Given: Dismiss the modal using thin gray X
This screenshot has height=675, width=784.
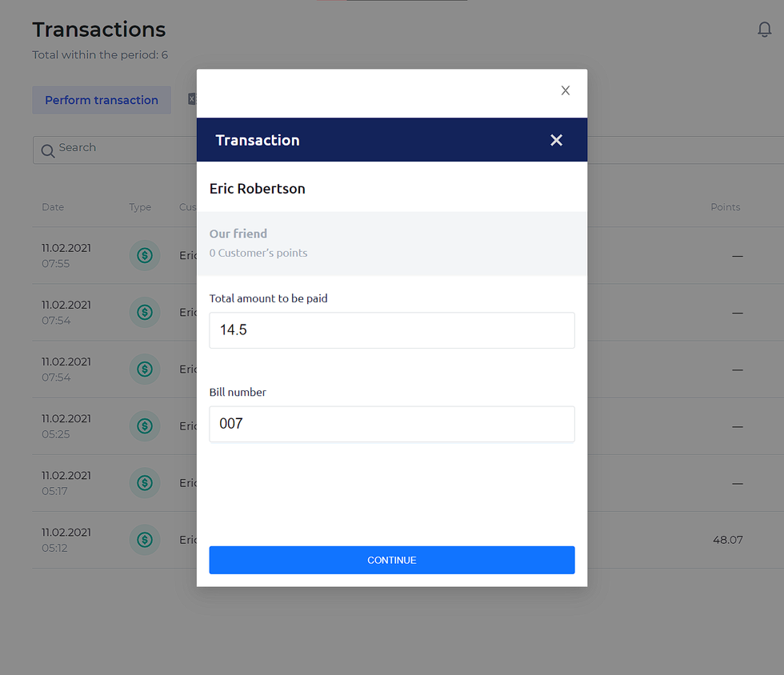Looking at the screenshot, I should point(565,90).
